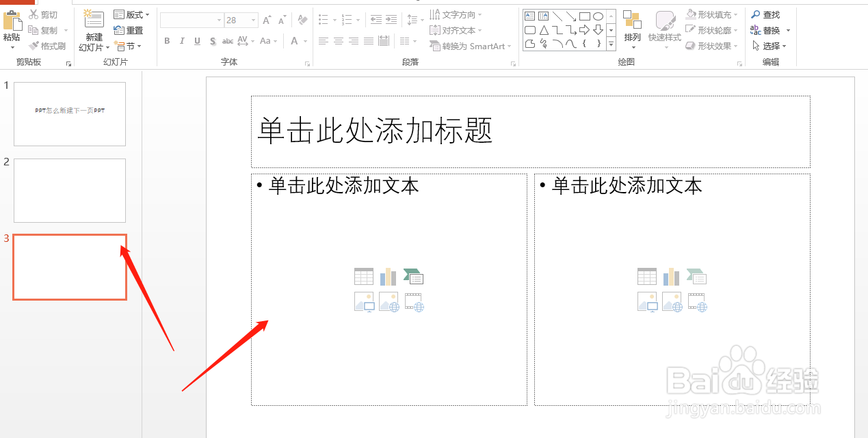868x438 pixels.
Task: Open the Shape Fill (形状填充) color picker
Action: [711, 14]
